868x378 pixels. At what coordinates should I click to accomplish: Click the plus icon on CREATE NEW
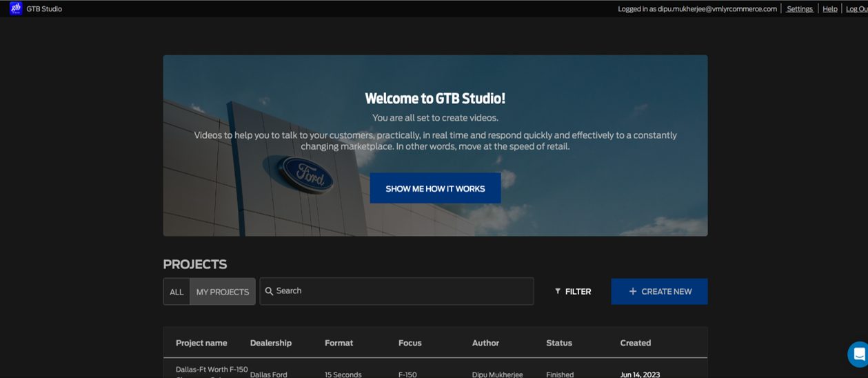pyautogui.click(x=632, y=291)
